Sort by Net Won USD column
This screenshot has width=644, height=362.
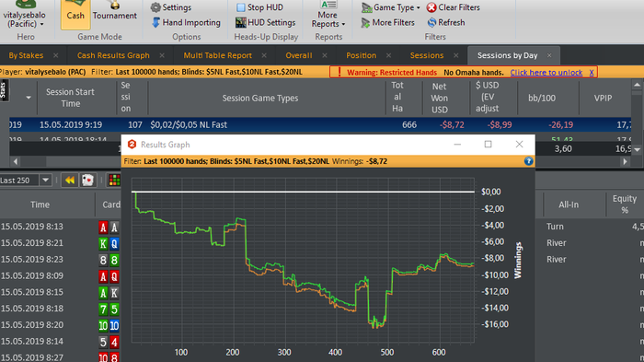pyautogui.click(x=439, y=98)
